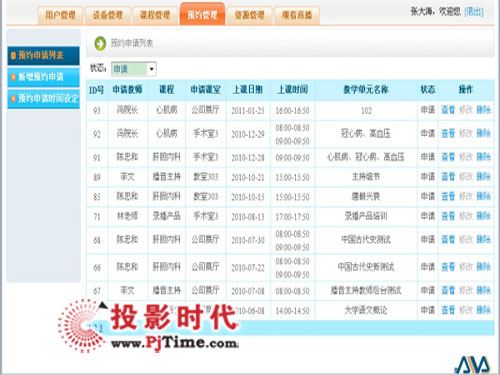Delete the request with ID 89
The image size is (500, 375).
(483, 177)
